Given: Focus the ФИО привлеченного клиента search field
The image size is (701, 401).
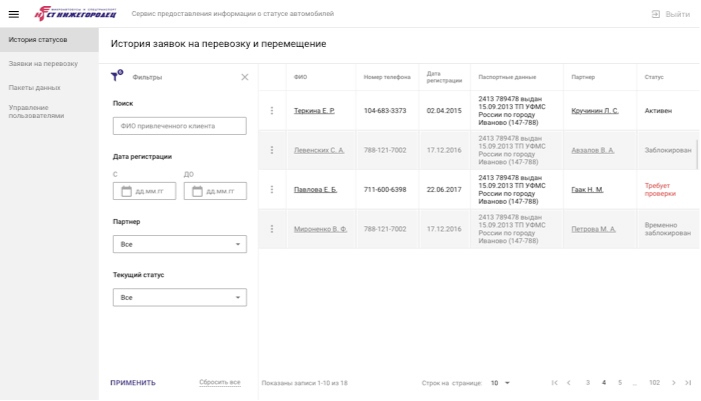Looking at the screenshot, I should coord(180,126).
